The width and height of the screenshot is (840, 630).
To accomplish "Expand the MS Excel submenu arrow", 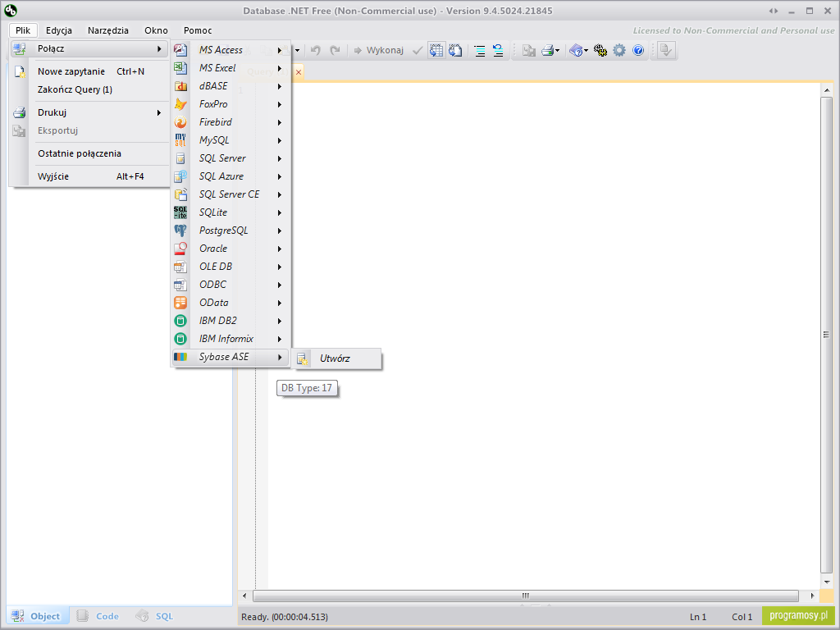I will pos(280,69).
